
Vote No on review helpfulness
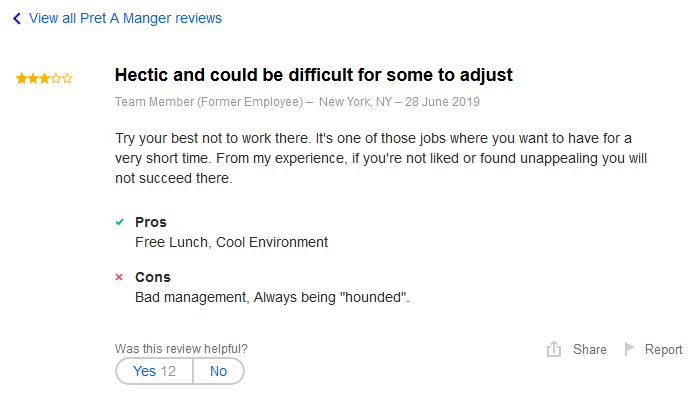[x=218, y=371]
